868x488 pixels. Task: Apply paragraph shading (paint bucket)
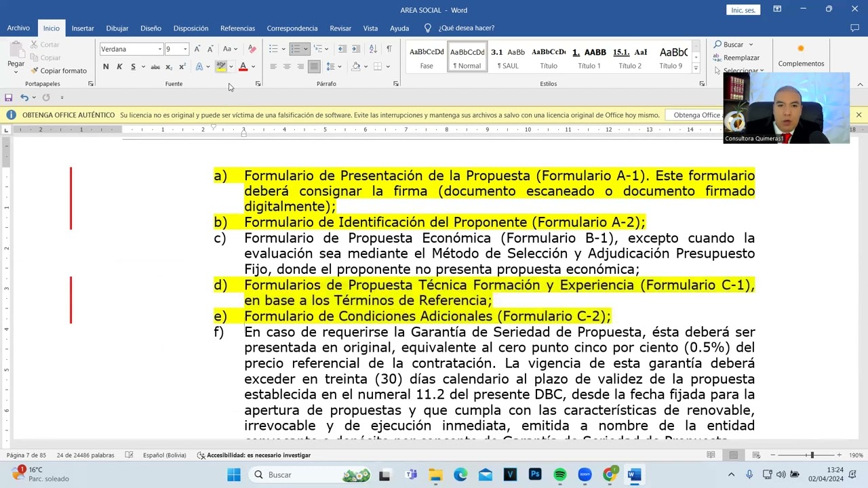(x=355, y=66)
